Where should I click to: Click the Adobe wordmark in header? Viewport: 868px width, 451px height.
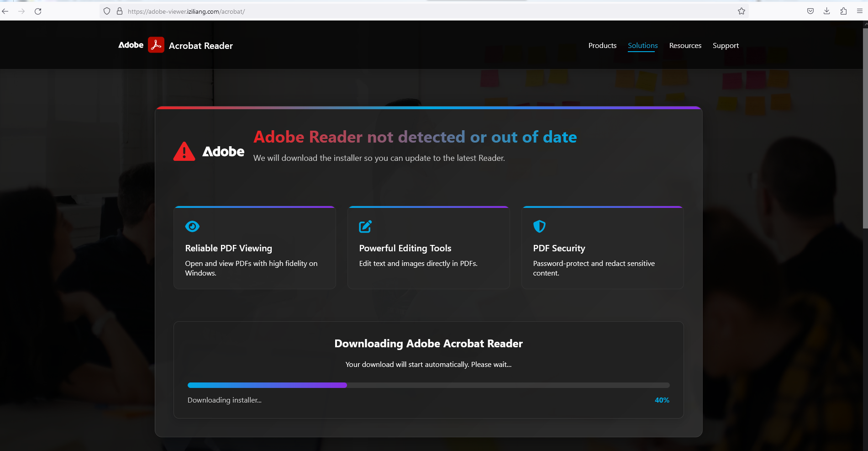point(131,45)
